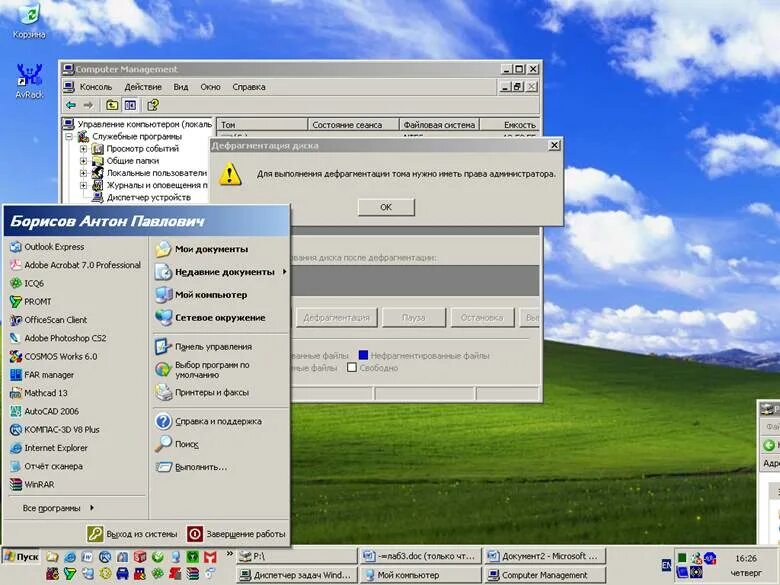Open Справка и поддержка
Screen dimensions: 780x585
[208, 421]
